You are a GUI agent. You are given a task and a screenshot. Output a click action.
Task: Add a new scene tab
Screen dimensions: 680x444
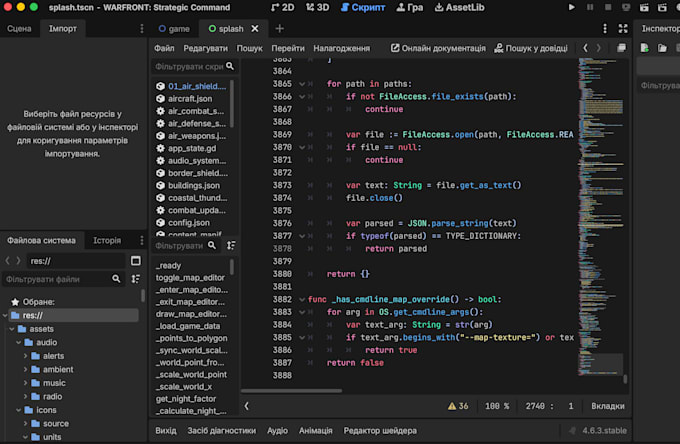280,29
